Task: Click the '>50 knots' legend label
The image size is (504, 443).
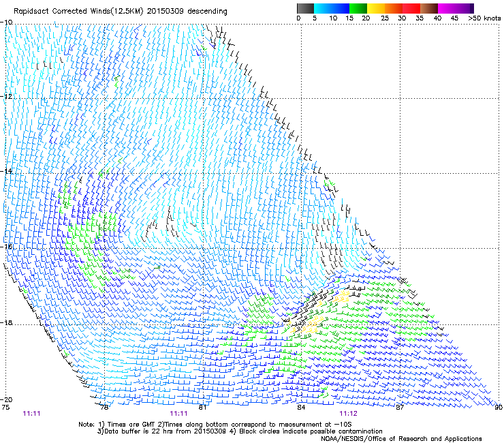Action: (484, 18)
